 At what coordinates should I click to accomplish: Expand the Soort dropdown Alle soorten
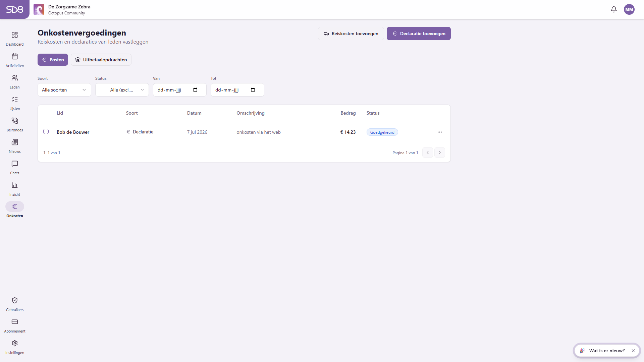tap(64, 90)
